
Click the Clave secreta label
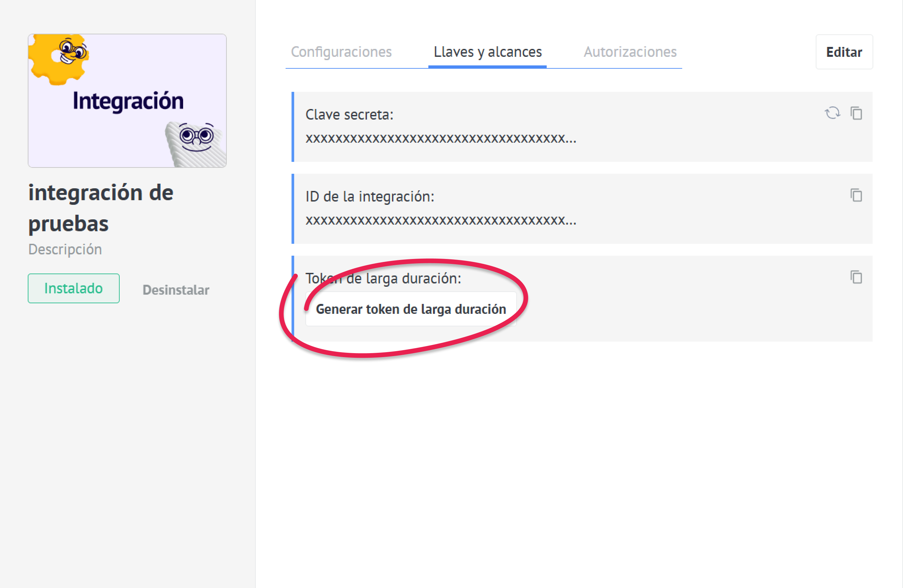click(x=349, y=115)
